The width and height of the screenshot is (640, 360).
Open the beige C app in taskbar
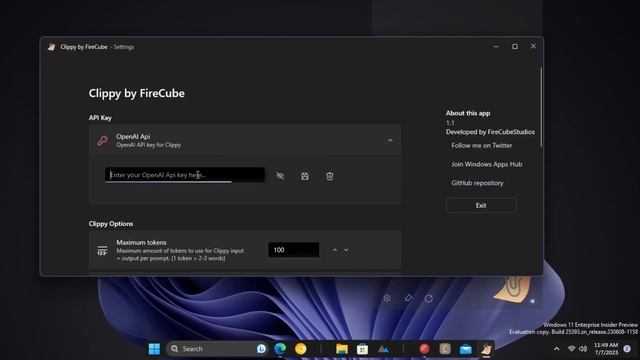pos(445,349)
